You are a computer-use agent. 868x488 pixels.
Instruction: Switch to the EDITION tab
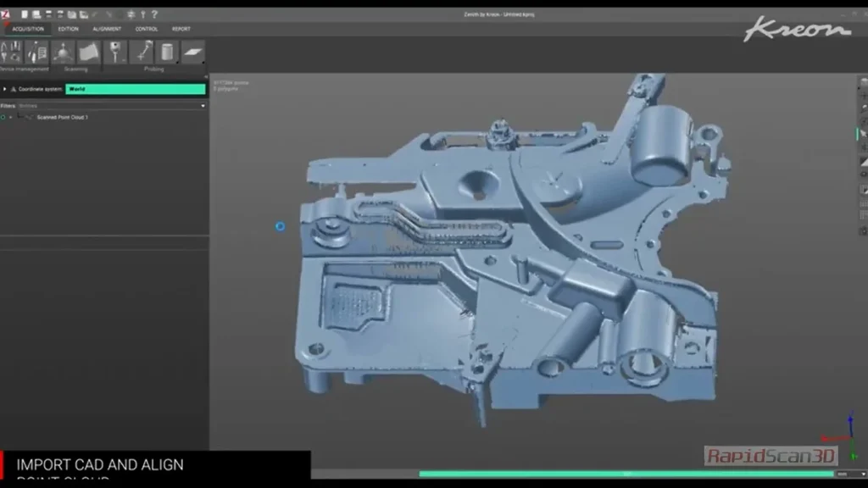(x=68, y=29)
